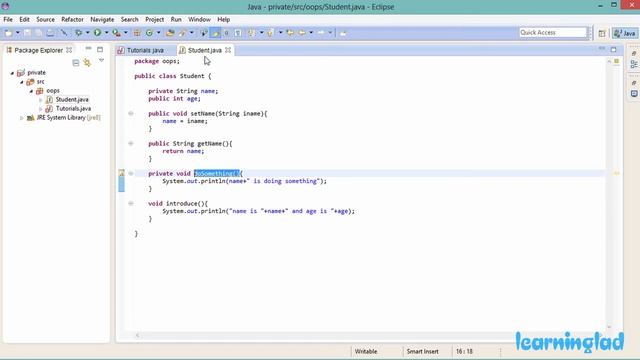
Task: Fold the setName method
Action: [131, 113]
